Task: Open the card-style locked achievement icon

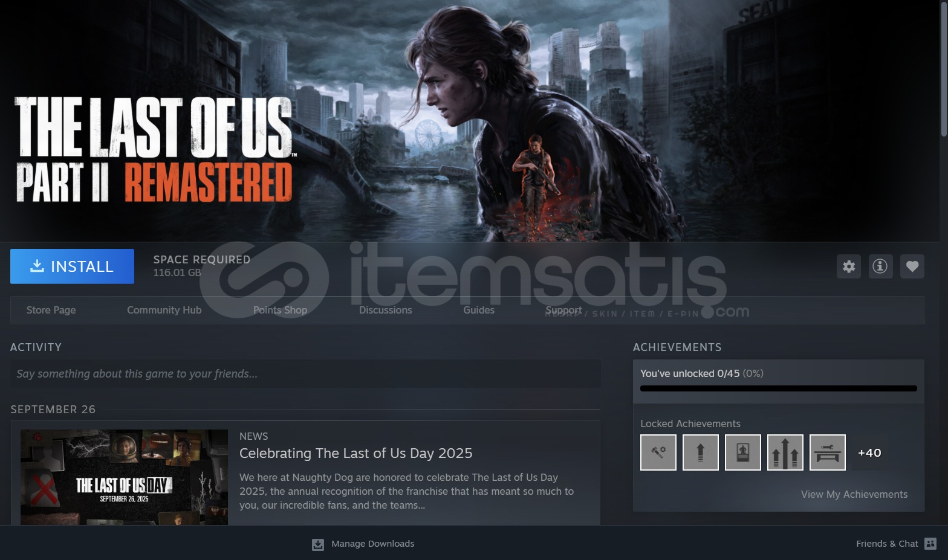Action: 743,452
